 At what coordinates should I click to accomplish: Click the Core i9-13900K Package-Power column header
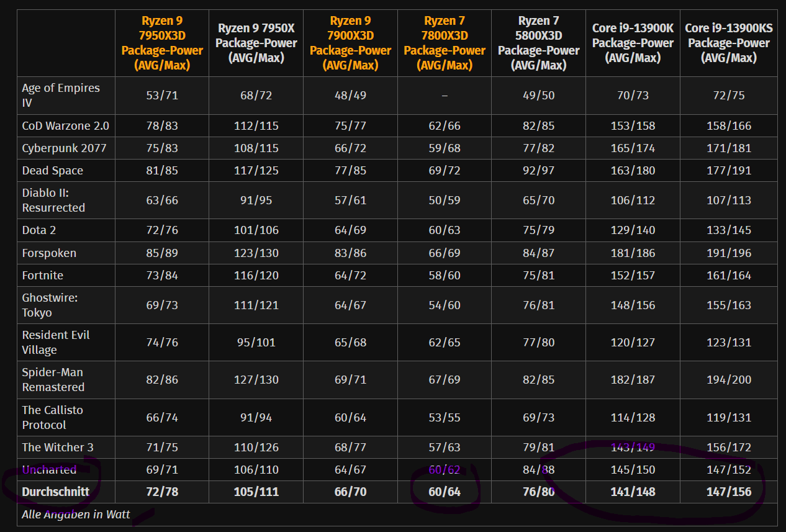[x=633, y=43]
